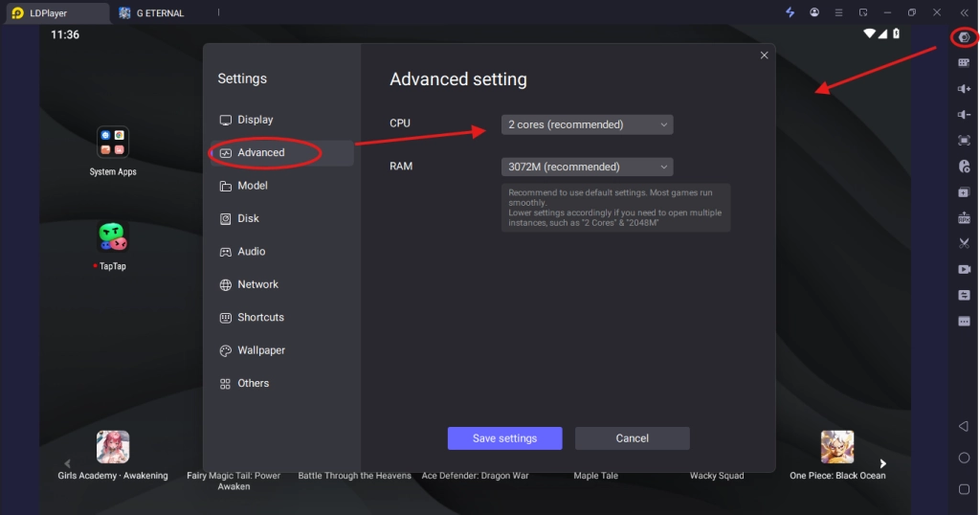Image resolution: width=980 pixels, height=515 pixels.
Task: Tap Android home circle button
Action: pyautogui.click(x=964, y=458)
